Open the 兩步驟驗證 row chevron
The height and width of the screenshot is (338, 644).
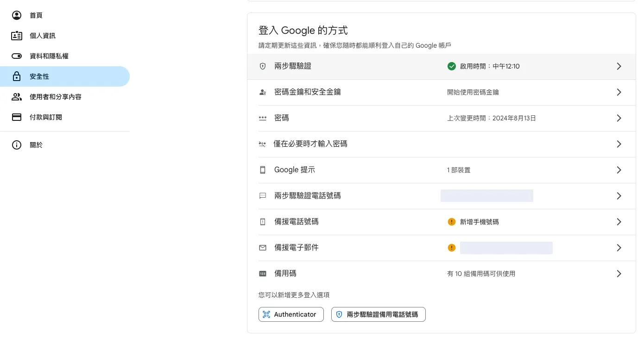point(619,66)
